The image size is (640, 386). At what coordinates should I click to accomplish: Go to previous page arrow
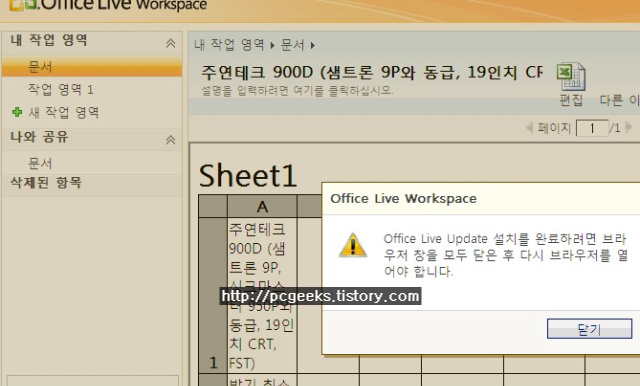529,128
